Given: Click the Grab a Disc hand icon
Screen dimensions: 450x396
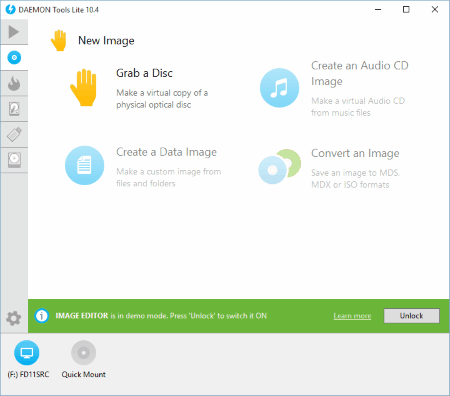Looking at the screenshot, I should tap(84, 88).
